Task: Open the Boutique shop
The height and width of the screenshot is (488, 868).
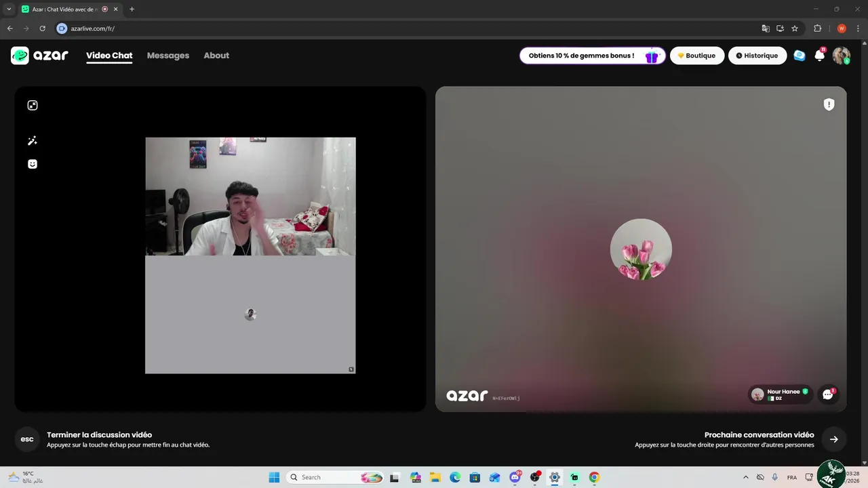Action: pyautogui.click(x=697, y=56)
